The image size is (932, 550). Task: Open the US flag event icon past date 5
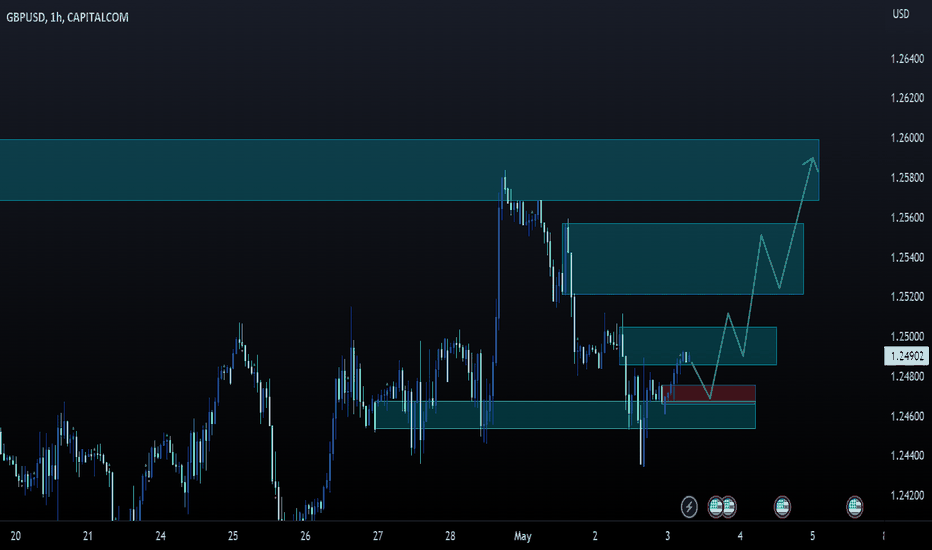click(x=855, y=507)
